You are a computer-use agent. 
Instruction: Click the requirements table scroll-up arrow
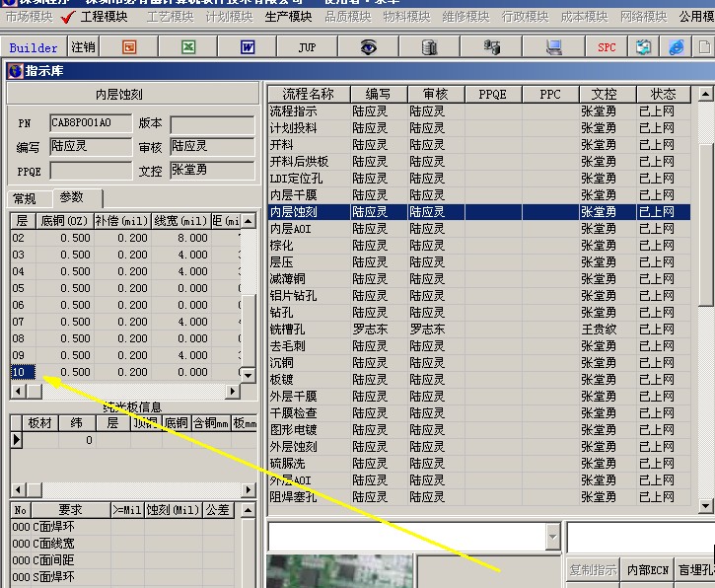click(249, 510)
